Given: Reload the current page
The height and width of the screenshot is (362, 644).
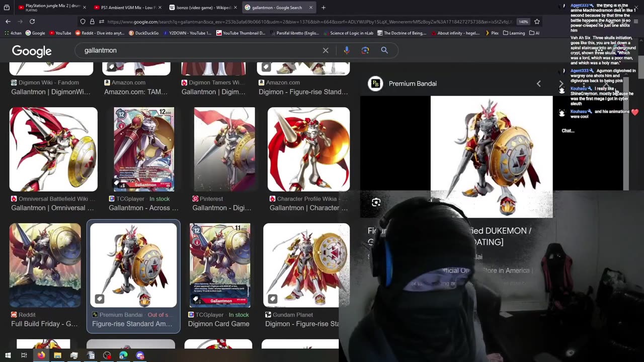Looking at the screenshot, I should 32,22.
